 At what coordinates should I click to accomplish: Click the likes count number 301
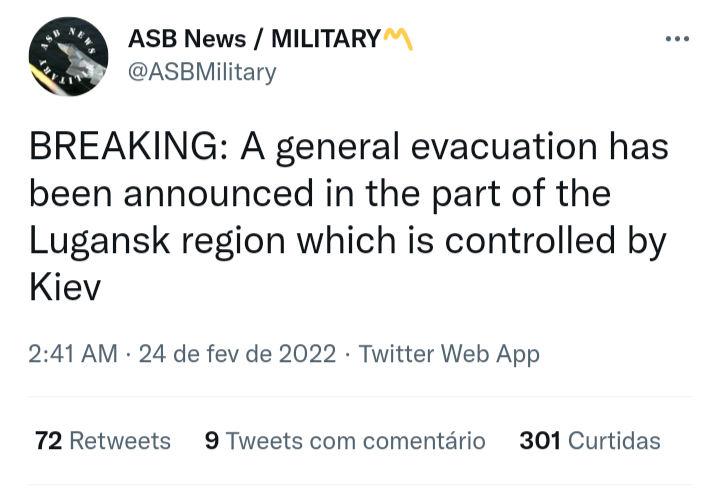[x=540, y=441]
